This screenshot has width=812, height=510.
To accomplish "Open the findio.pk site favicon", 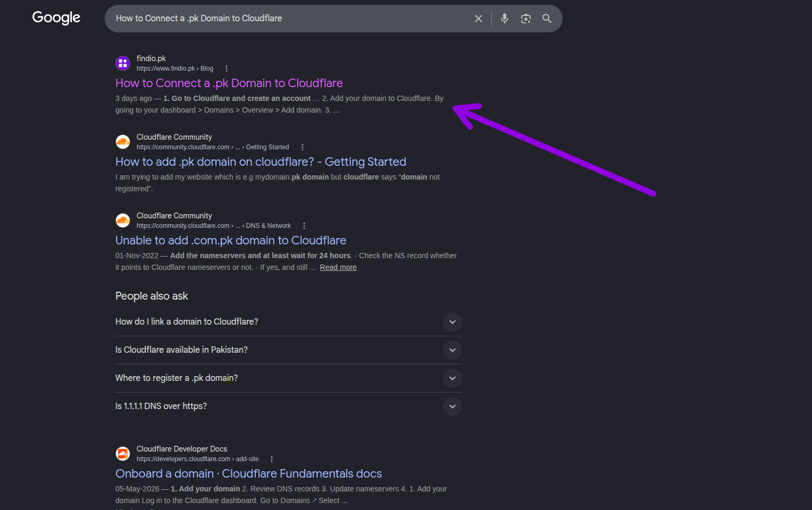I will coord(123,63).
